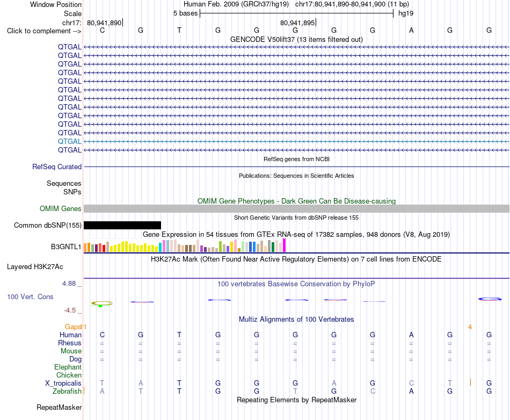510x420 pixels.
Task: Click the OMIM Gene Phenotypes track title
Action: point(296,201)
